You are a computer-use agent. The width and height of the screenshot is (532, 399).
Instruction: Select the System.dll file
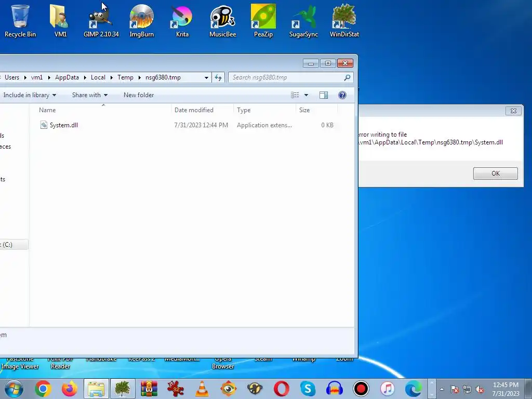coord(64,125)
